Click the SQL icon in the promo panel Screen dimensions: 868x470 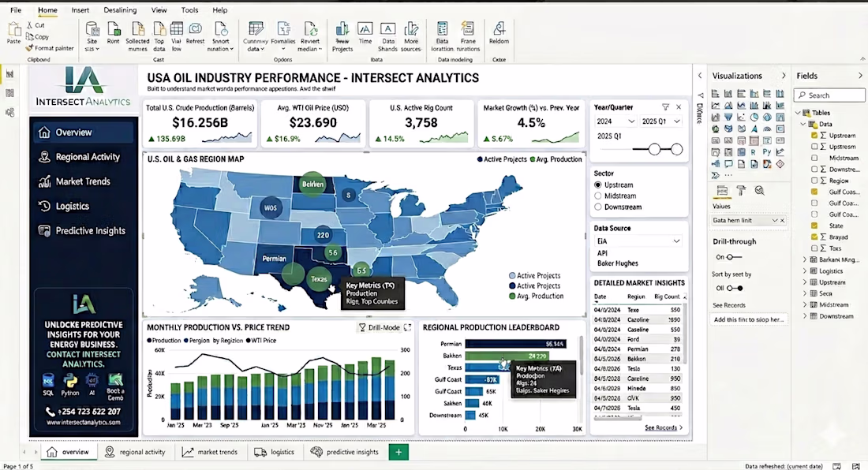(48, 380)
